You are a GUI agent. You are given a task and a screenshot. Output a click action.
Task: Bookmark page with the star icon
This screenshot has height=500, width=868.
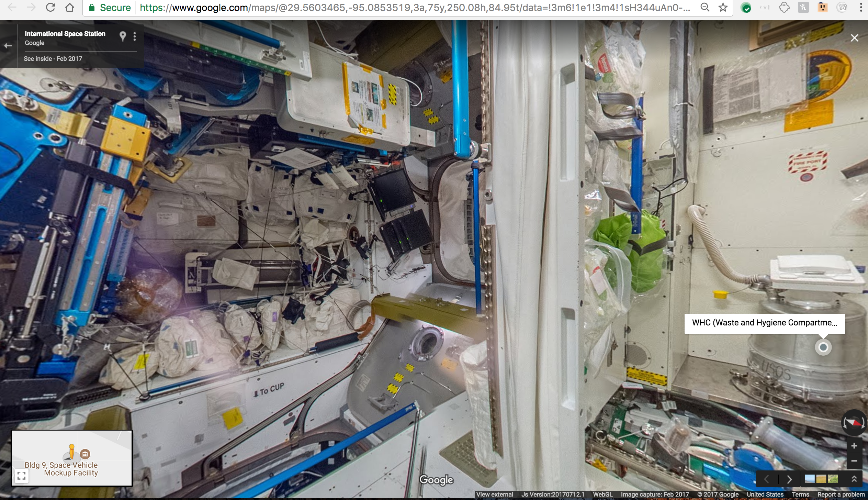(723, 8)
